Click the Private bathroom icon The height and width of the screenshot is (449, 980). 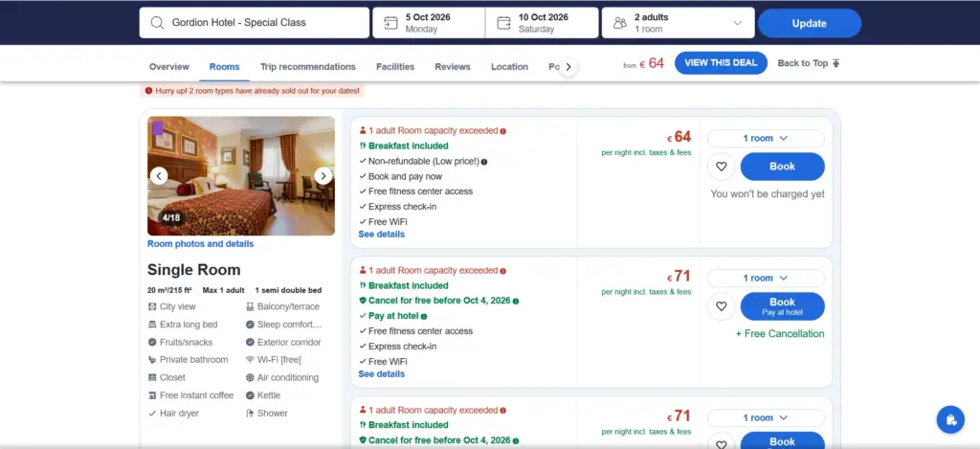click(x=152, y=360)
